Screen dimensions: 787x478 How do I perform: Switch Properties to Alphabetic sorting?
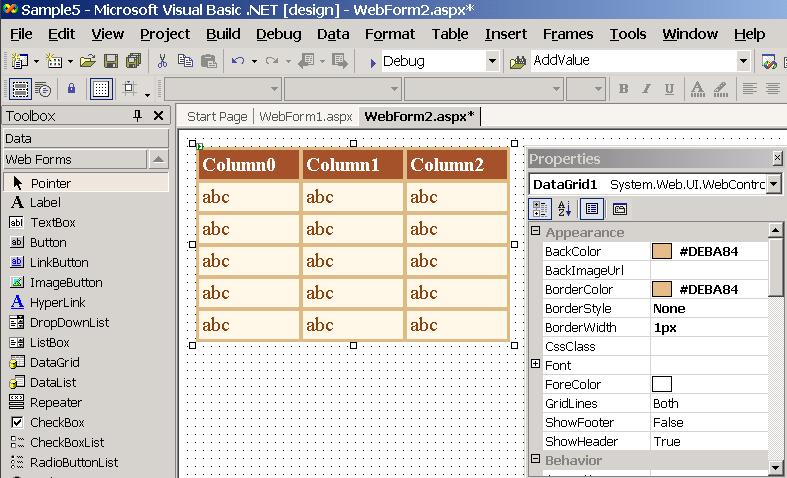565,209
